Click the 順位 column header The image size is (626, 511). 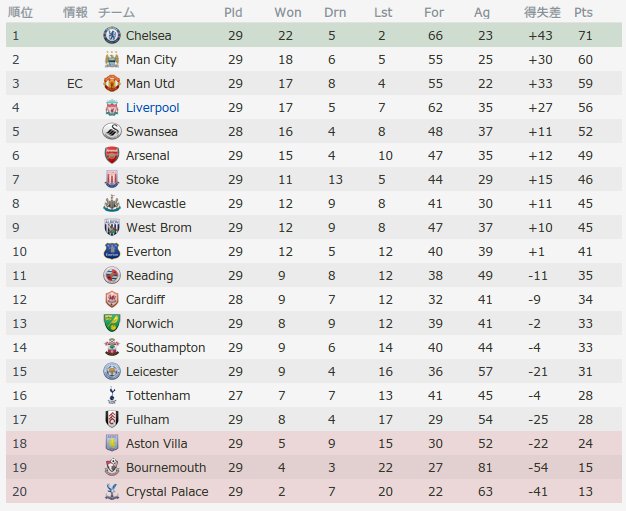[x=20, y=12]
